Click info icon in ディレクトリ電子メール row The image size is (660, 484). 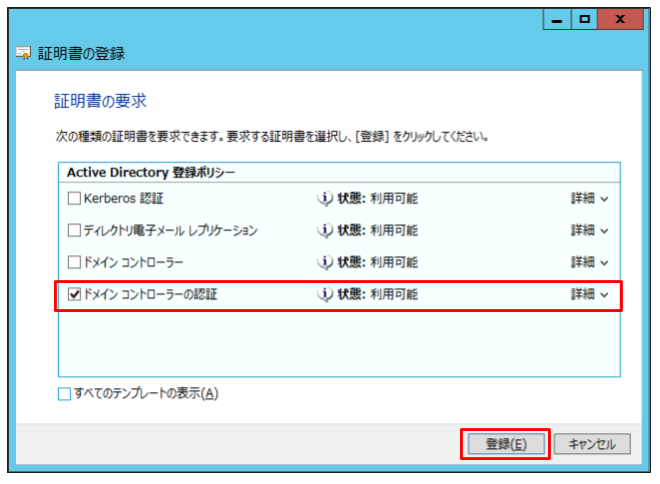pos(325,230)
